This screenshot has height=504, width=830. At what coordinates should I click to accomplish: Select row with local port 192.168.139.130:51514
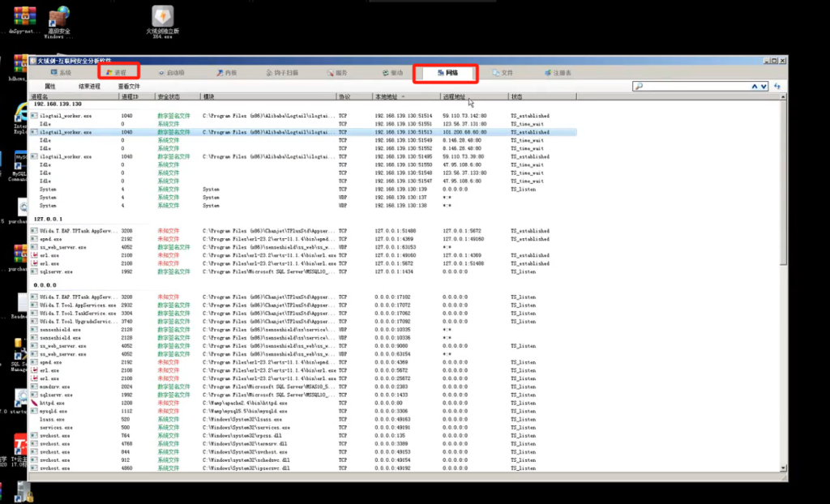[x=303, y=115]
